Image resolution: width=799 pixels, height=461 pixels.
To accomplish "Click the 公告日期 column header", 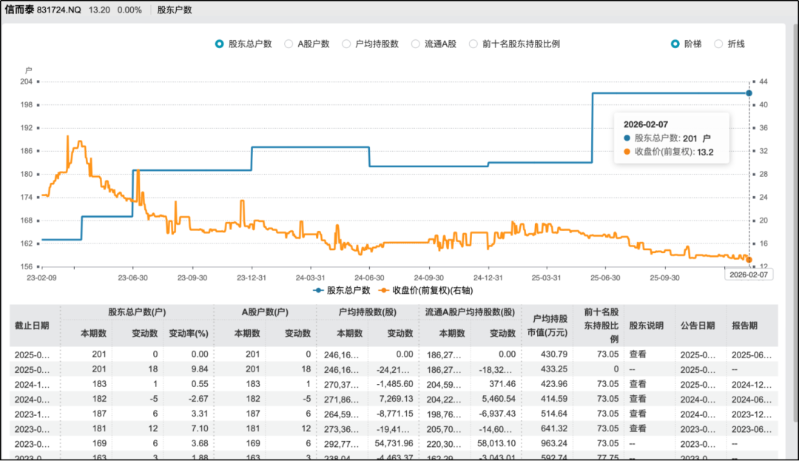I will 699,325.
